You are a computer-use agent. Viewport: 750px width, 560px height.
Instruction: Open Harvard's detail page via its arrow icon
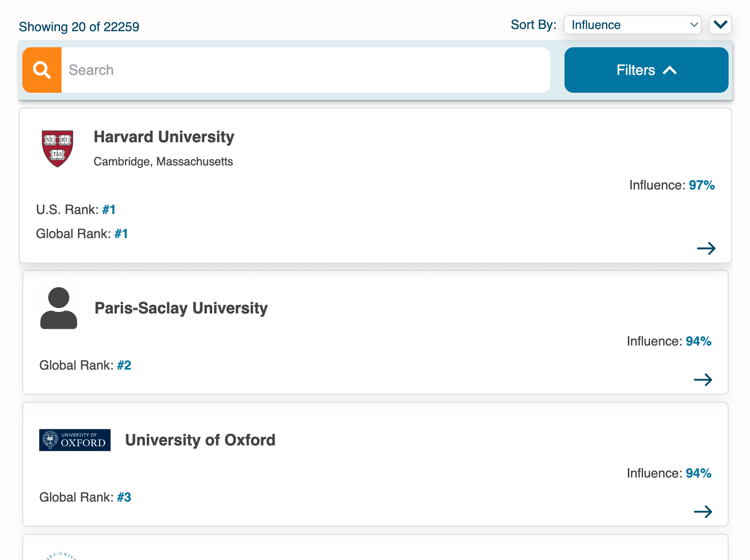(x=707, y=248)
